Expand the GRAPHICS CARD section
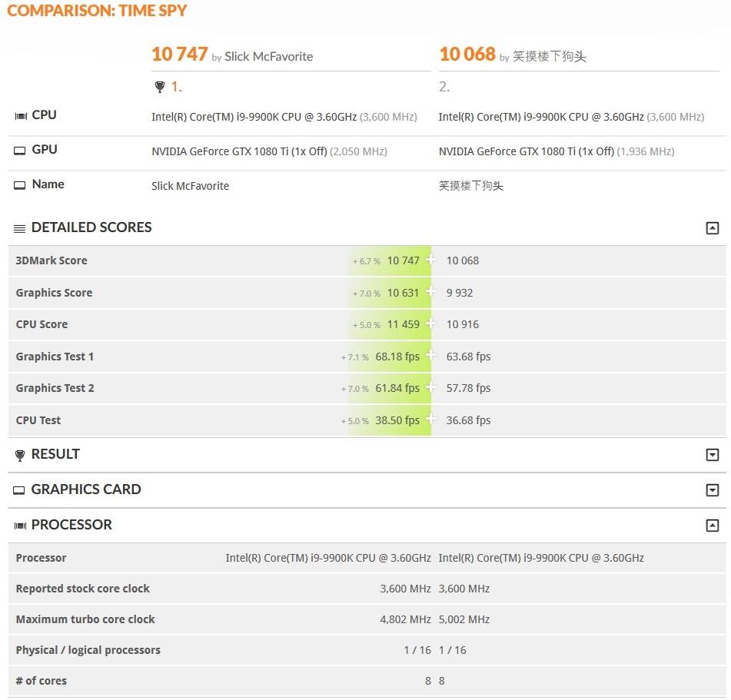The image size is (731, 700). pyautogui.click(x=713, y=489)
